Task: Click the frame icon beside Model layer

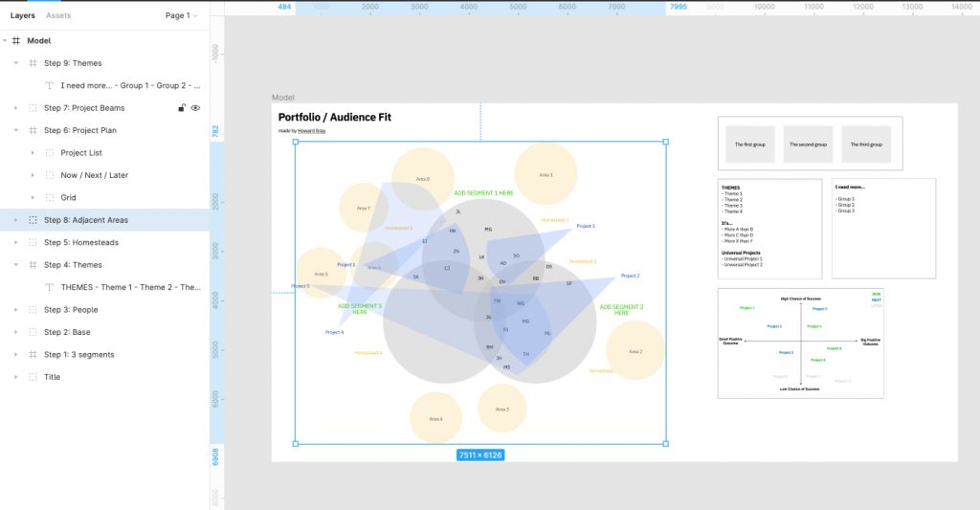Action: pyautogui.click(x=16, y=40)
